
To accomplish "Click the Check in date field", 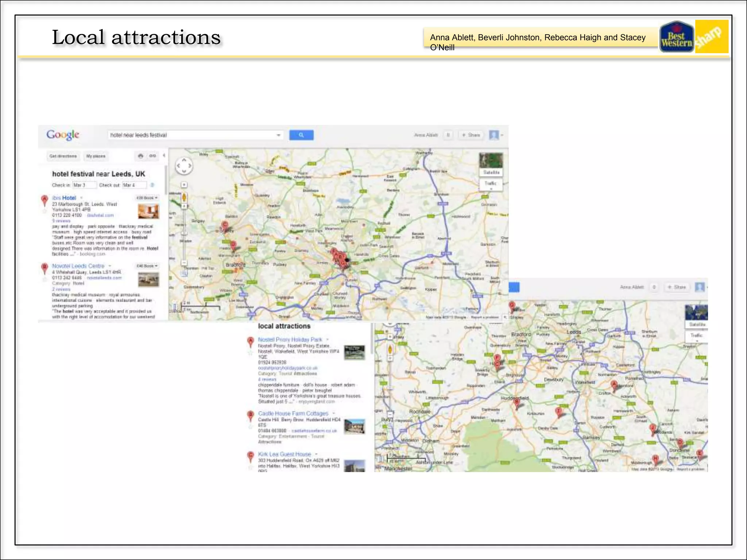I will (84, 185).
